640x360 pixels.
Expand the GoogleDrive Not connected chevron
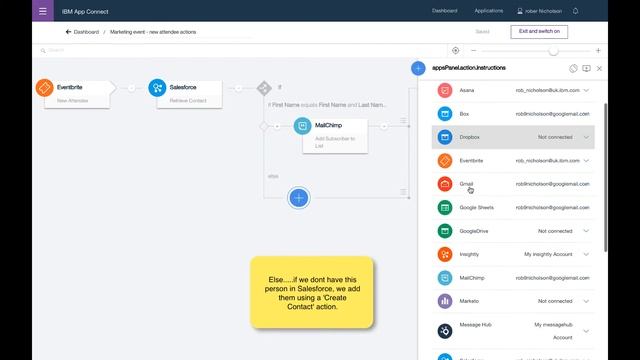tap(586, 231)
